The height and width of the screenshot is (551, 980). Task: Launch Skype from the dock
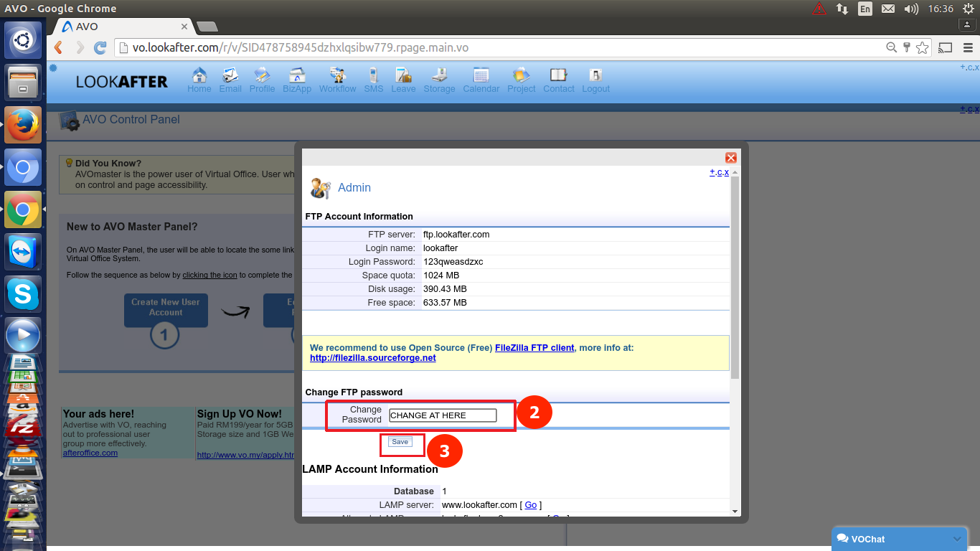coord(23,294)
